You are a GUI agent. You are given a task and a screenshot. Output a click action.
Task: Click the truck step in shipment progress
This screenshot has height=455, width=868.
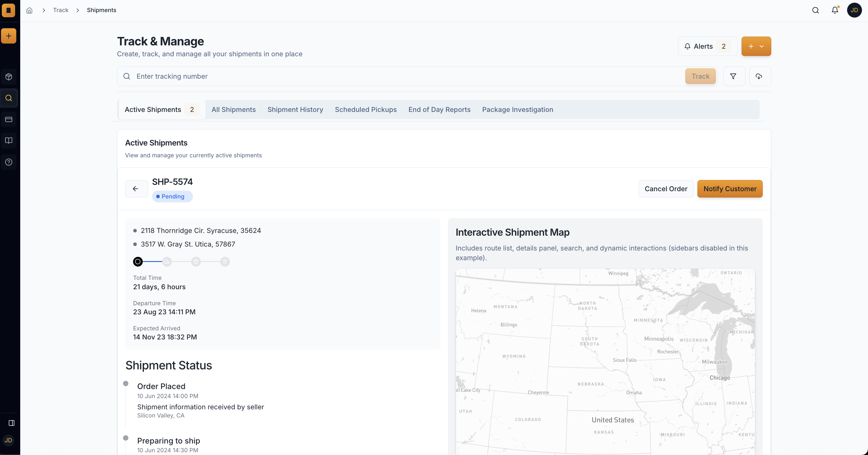[x=167, y=262]
